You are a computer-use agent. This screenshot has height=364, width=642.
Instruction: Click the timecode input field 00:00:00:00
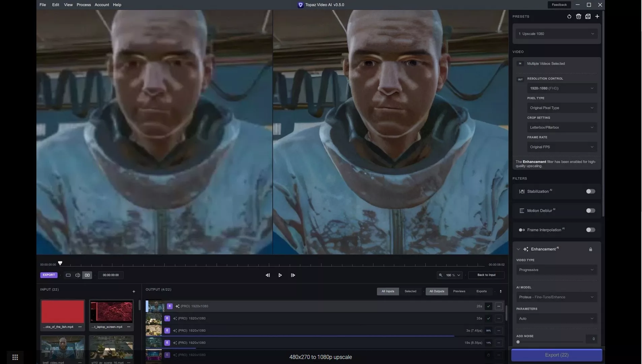[111, 275]
